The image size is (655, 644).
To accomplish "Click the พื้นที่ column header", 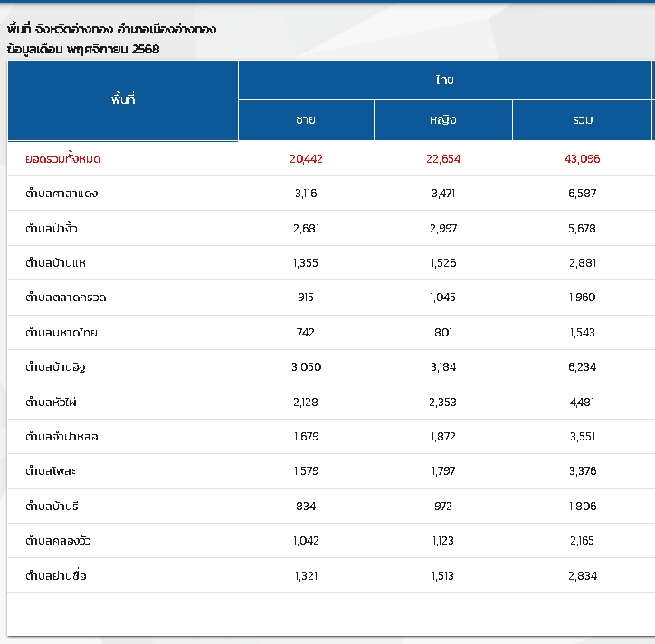I will tap(122, 100).
